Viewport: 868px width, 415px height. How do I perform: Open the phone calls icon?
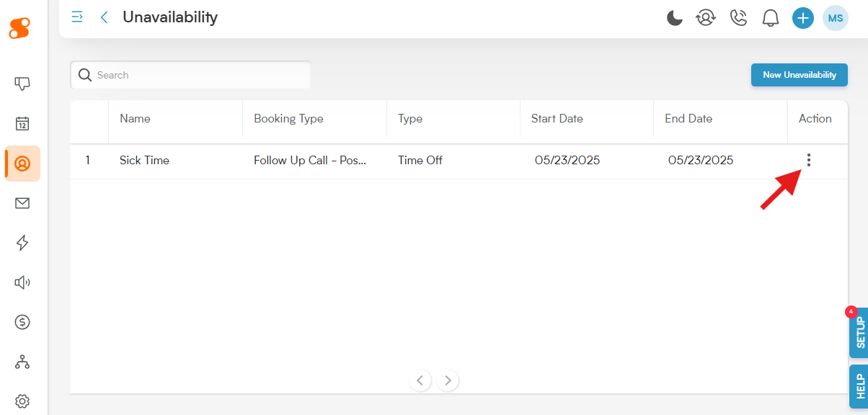[738, 18]
